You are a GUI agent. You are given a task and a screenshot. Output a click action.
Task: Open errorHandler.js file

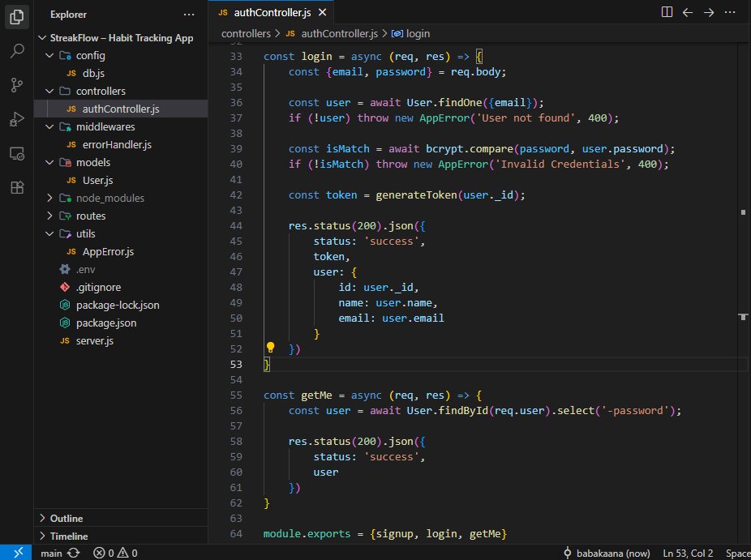coord(121,144)
